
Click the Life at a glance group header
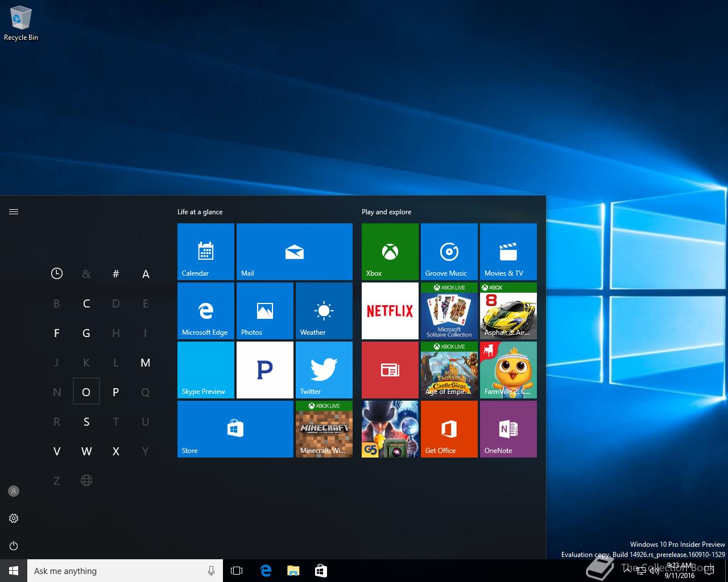click(200, 212)
